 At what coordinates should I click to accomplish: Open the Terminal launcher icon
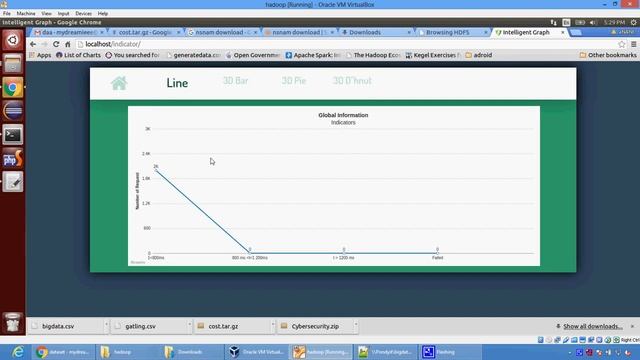(x=13, y=135)
